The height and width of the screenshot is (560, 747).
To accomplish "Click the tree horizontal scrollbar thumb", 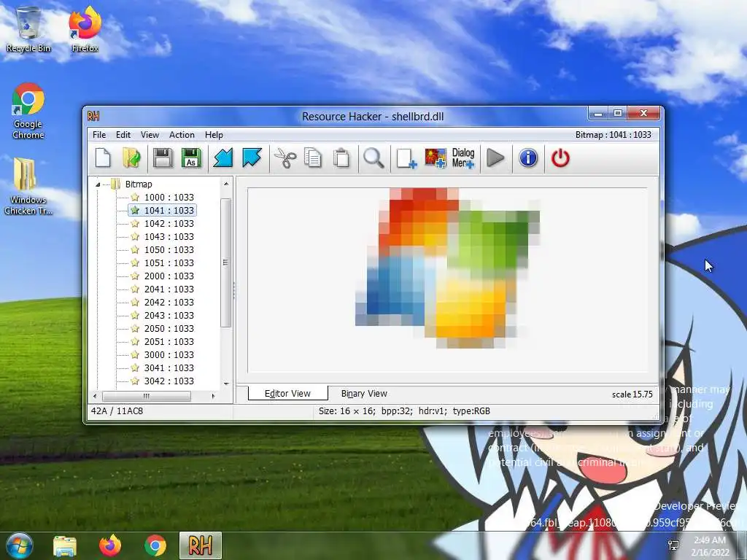I will pos(147,396).
